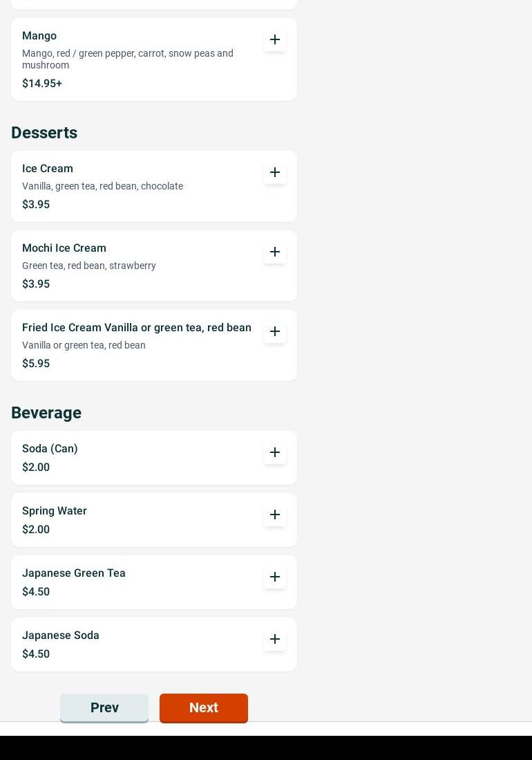The height and width of the screenshot is (760, 532).
Task: Click the Japanese Green Tea name
Action: (74, 573)
